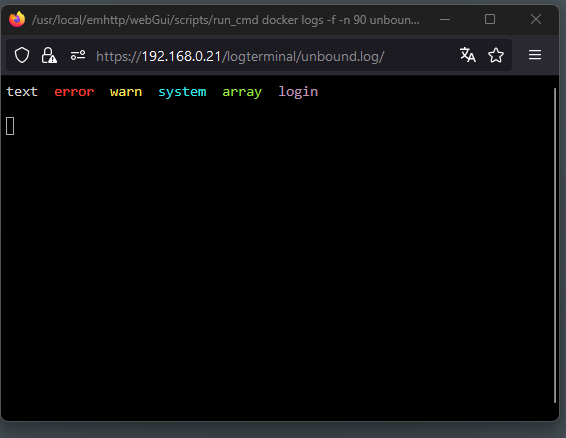The image size is (566, 438).
Task: Click the Firefox logo in title bar
Action: (x=17, y=19)
